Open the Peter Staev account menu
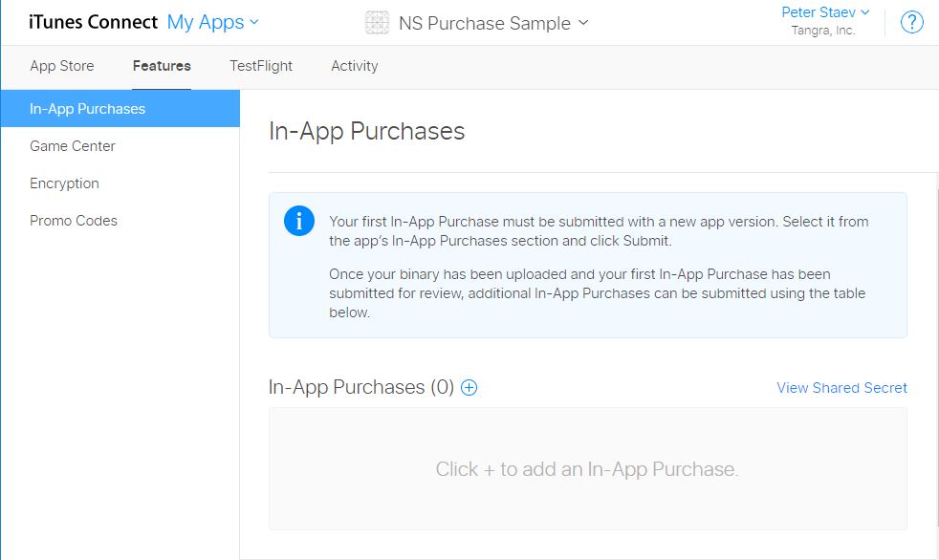The height and width of the screenshot is (560, 939). coord(825,12)
